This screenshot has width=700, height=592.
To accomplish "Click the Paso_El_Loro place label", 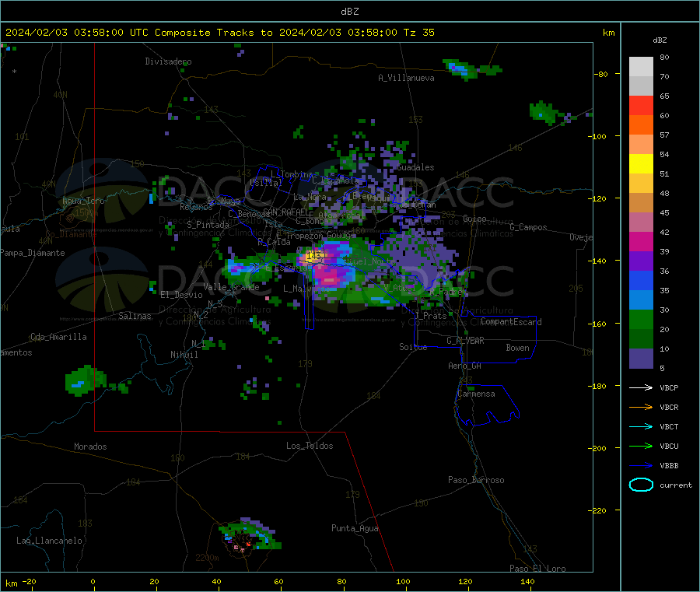I will click(x=537, y=569).
